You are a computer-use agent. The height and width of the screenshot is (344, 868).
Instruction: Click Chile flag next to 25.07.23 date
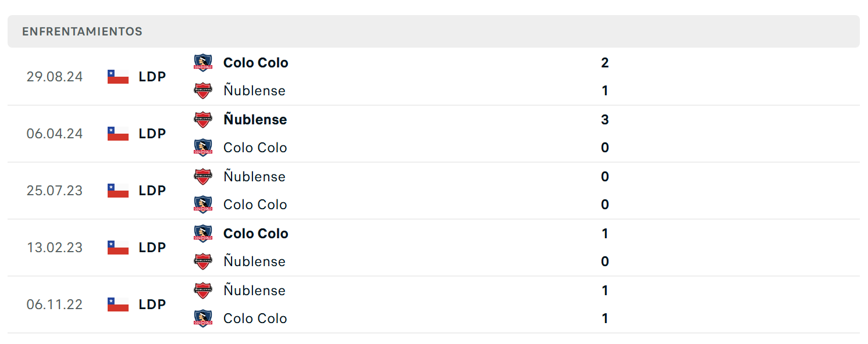pos(118,191)
